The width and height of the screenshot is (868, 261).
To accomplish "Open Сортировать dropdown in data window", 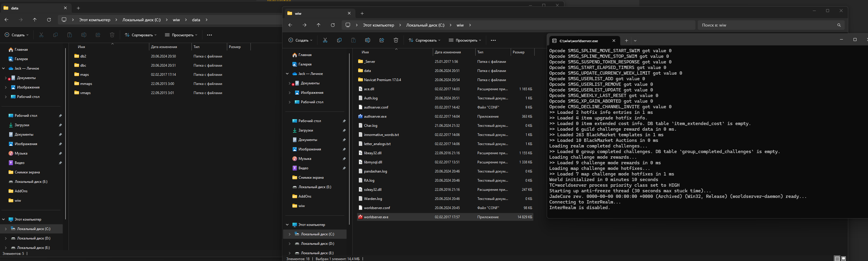I will point(140,35).
